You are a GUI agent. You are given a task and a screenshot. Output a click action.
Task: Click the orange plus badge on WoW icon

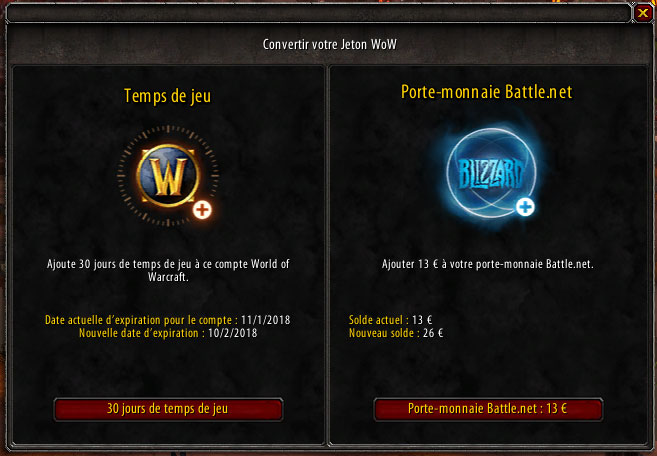(202, 210)
